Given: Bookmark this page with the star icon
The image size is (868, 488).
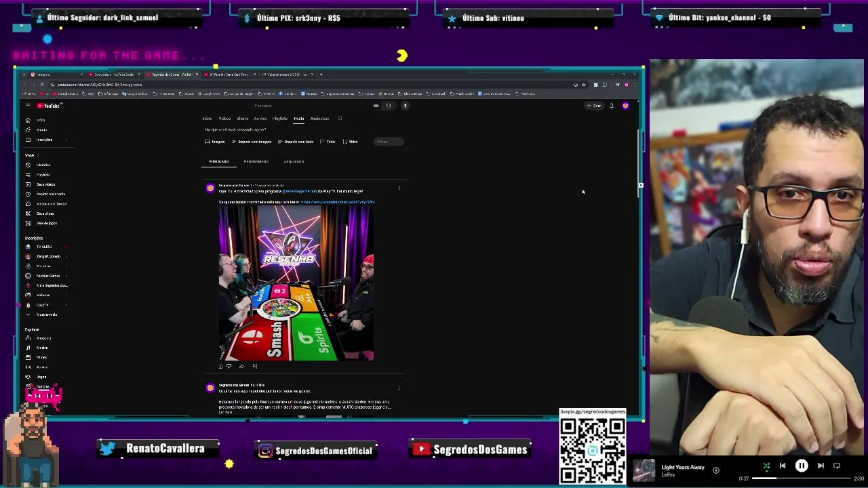Looking at the screenshot, I should point(583,85).
